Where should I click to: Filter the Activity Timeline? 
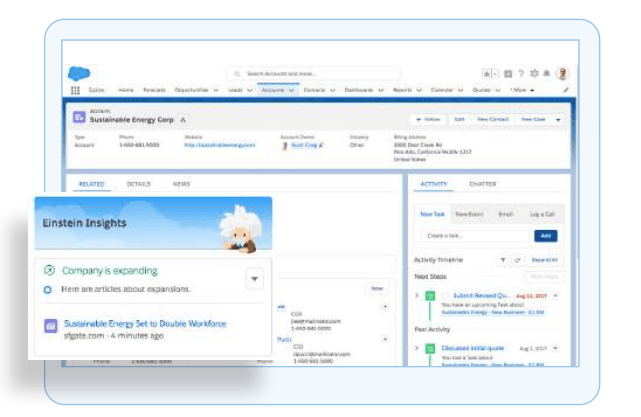click(x=502, y=259)
